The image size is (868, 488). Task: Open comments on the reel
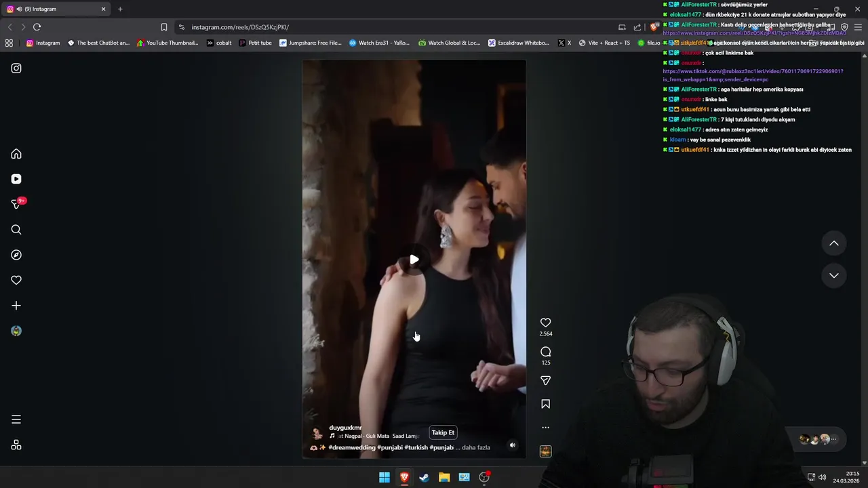click(x=545, y=352)
